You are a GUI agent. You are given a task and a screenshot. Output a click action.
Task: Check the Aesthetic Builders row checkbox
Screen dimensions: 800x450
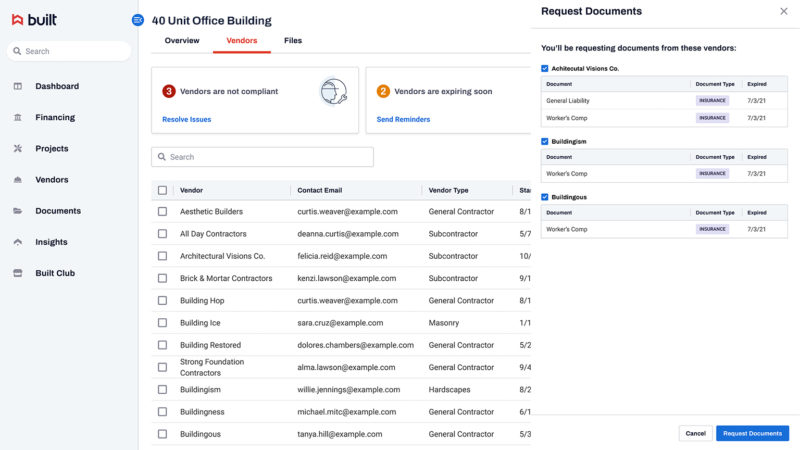[x=162, y=211]
